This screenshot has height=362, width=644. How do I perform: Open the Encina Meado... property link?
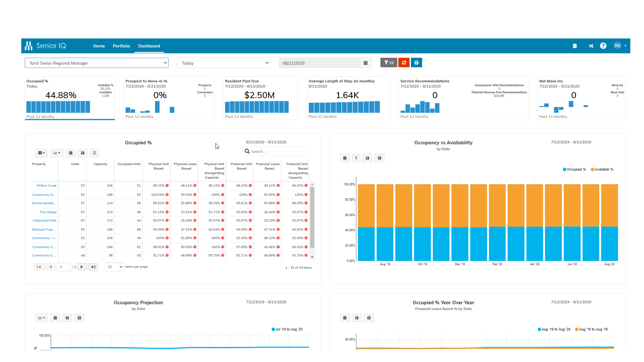coord(44,203)
